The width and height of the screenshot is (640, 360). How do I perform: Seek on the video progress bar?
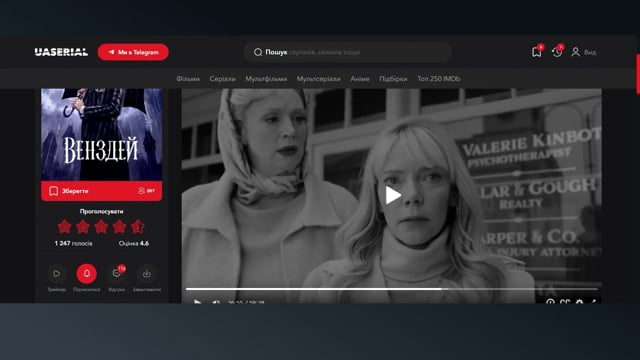click(392, 289)
